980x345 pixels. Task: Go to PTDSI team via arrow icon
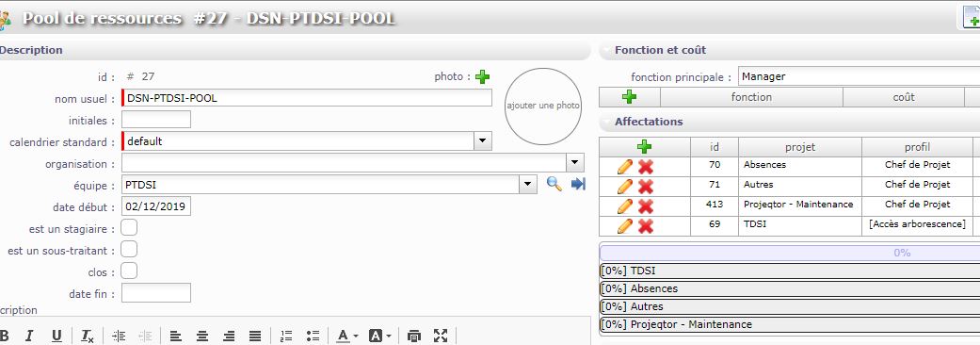coord(578,184)
